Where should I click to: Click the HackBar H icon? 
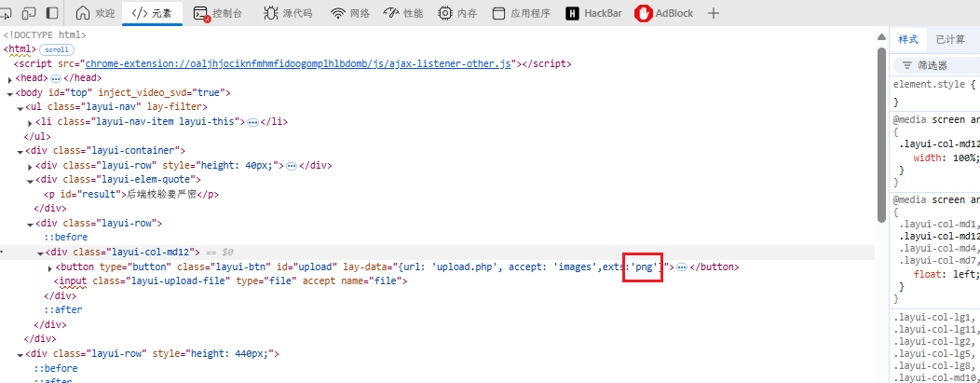(573, 13)
